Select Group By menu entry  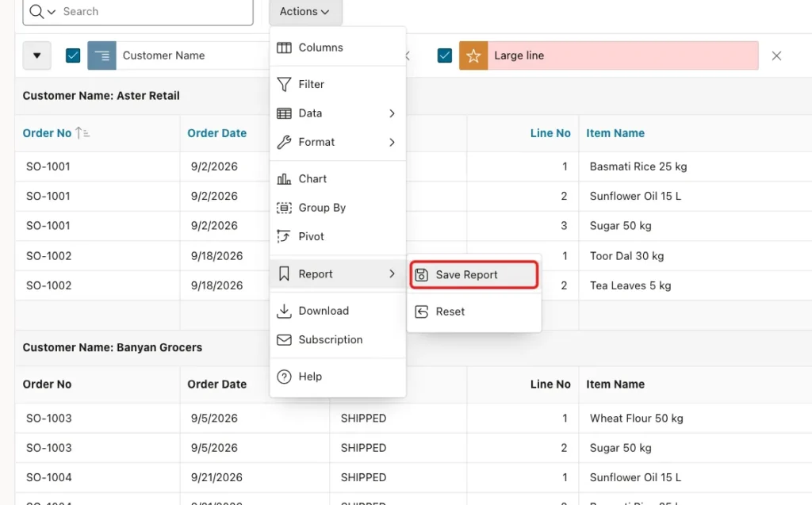click(338, 208)
